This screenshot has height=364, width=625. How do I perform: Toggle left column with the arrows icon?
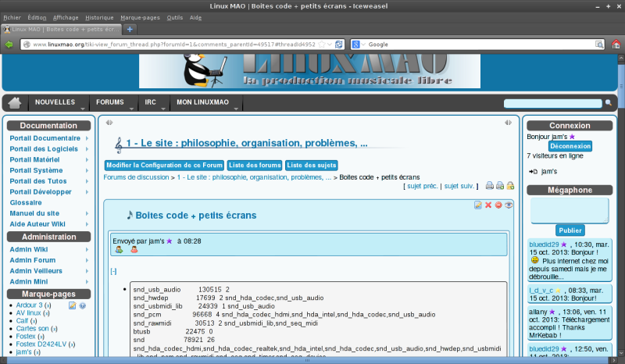click(109, 123)
